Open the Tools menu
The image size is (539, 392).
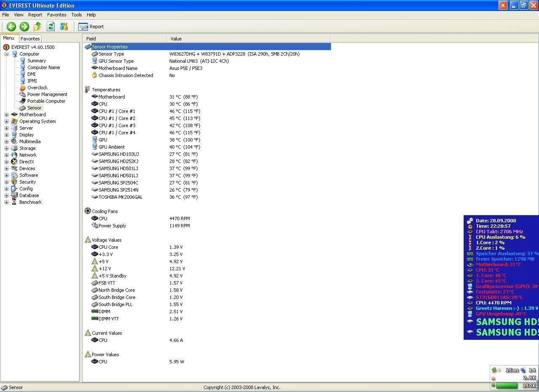pos(76,15)
